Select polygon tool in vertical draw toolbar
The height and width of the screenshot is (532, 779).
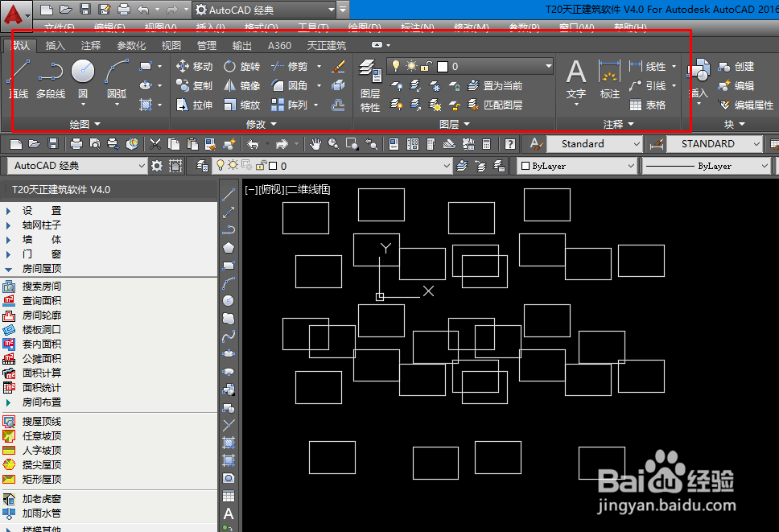(x=229, y=247)
